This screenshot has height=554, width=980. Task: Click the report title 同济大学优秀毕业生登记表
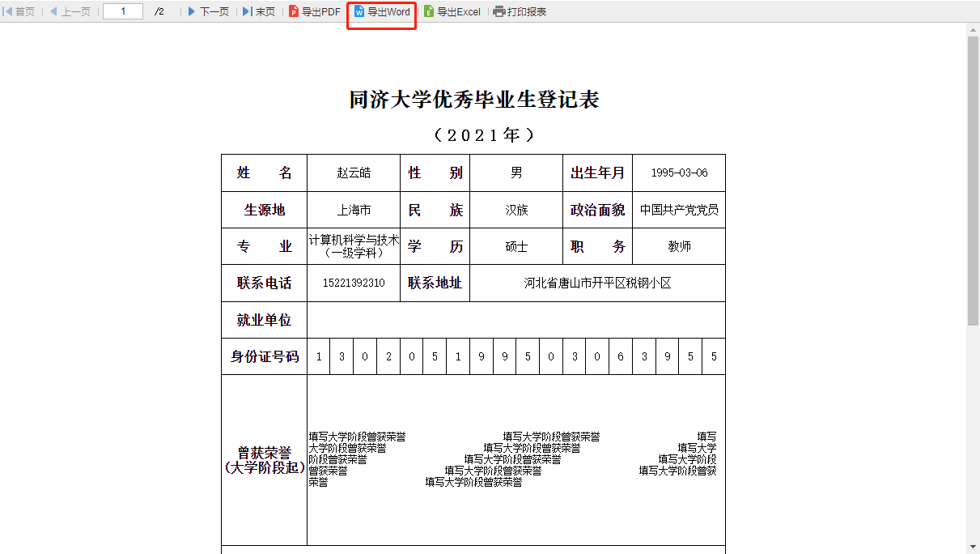point(473,100)
